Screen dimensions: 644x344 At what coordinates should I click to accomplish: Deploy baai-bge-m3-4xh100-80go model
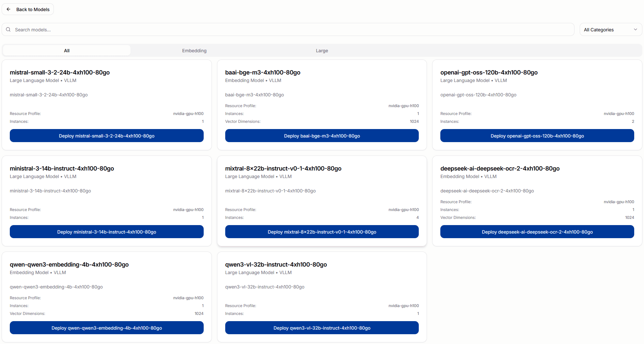click(x=322, y=136)
